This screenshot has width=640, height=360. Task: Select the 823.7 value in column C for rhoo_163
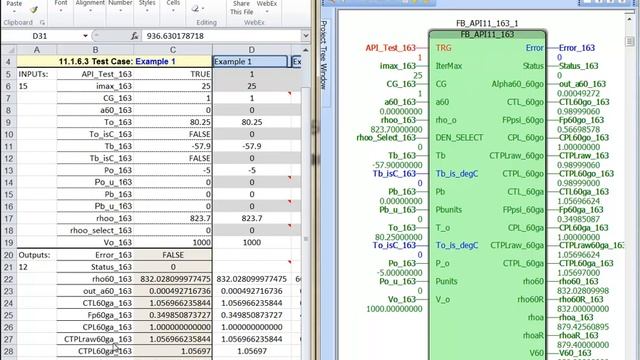173,219
